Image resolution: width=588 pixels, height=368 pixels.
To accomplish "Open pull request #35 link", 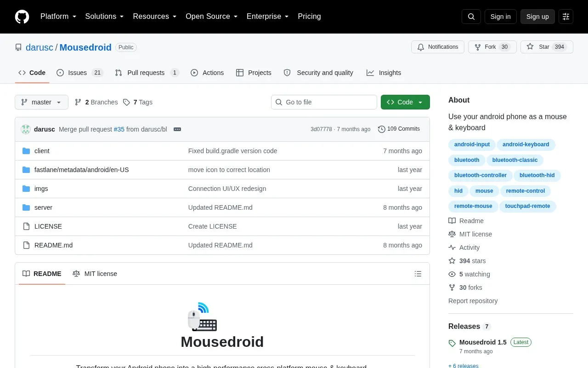I will [x=119, y=129].
